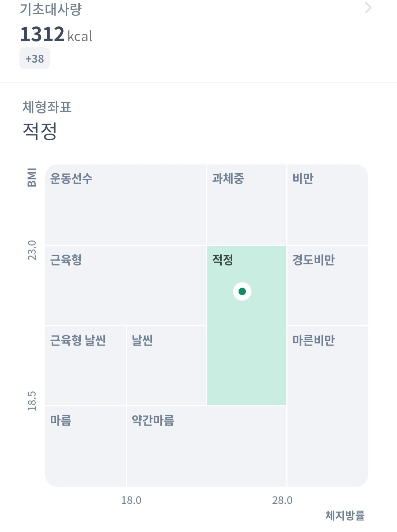Tap the +38 change badge
The width and height of the screenshot is (397, 532).
coord(35,59)
